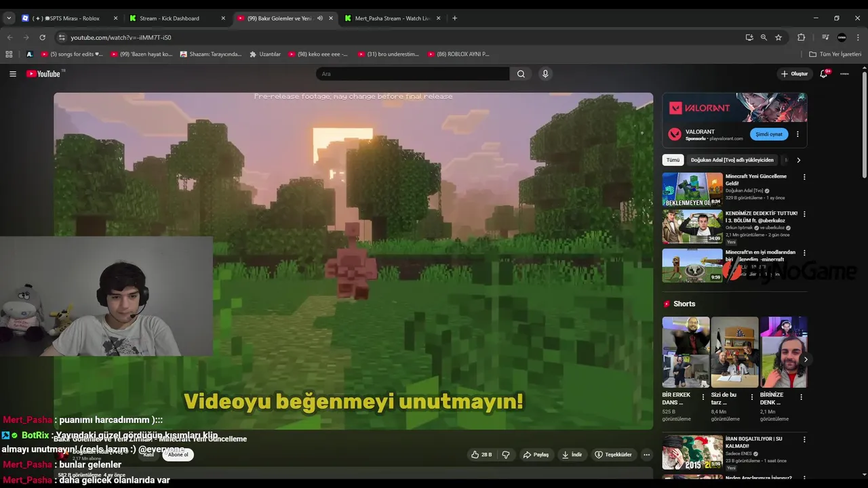868x488 pixels.
Task: Open KENDİMİZE DEDEKTİF TUTTUK video thumbnail
Action: (692, 226)
